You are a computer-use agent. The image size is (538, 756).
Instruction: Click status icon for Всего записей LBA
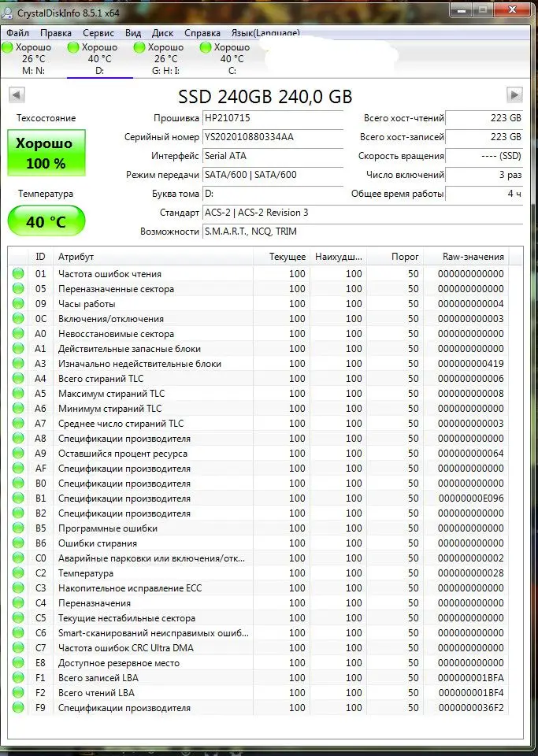coord(18,677)
